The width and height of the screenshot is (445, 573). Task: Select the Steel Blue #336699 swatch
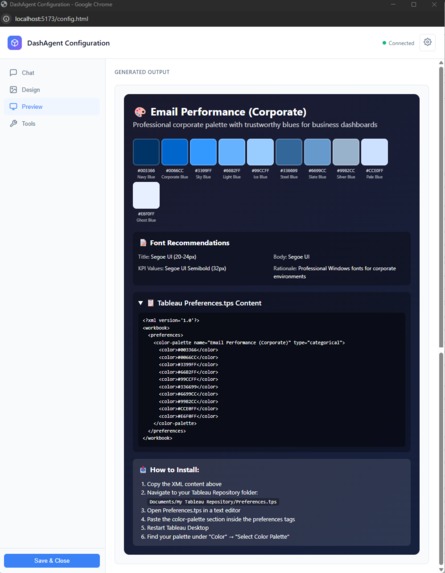pyautogui.click(x=289, y=152)
